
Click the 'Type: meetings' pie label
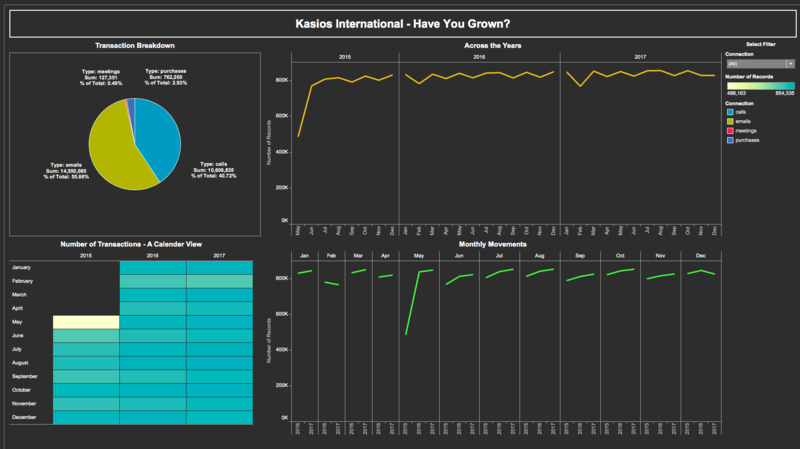[x=101, y=77]
